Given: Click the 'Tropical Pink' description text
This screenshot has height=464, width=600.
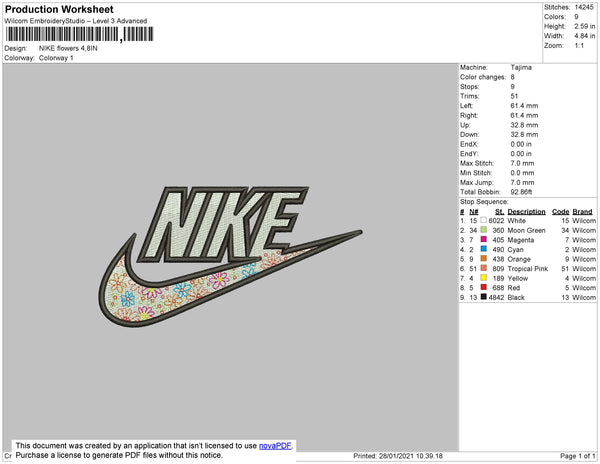Looking at the screenshot, I should (528, 269).
